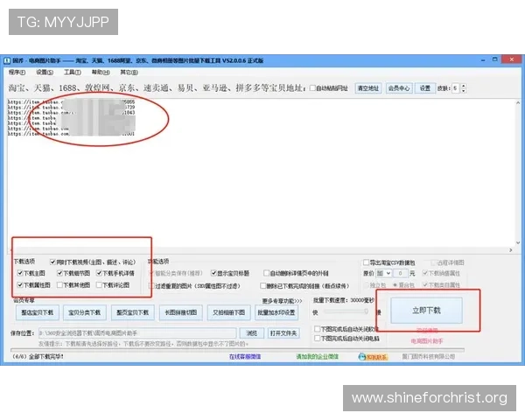Screen dimensions: 525x420
Task: Click 在线客服微信 link
Action: coord(245,357)
